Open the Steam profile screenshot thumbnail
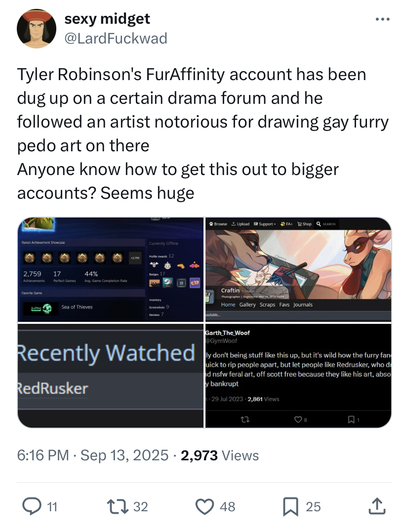Screen dimensions: 409x532 111,269
